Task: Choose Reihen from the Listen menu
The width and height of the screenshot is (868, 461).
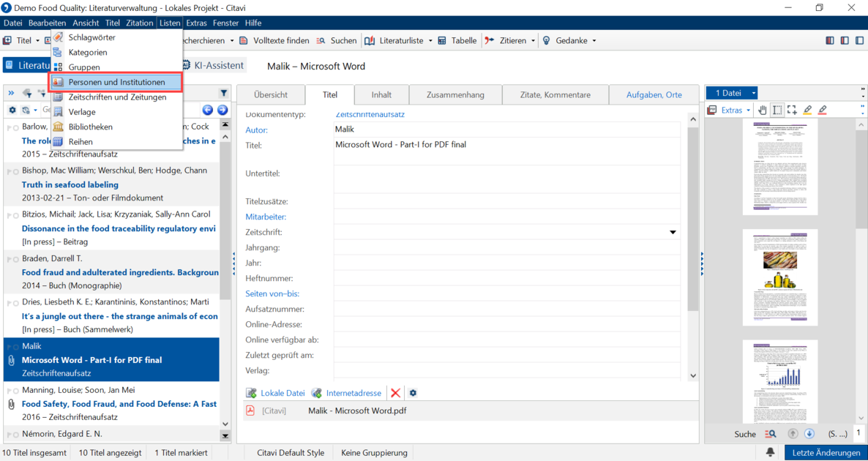Action: click(117, 142)
